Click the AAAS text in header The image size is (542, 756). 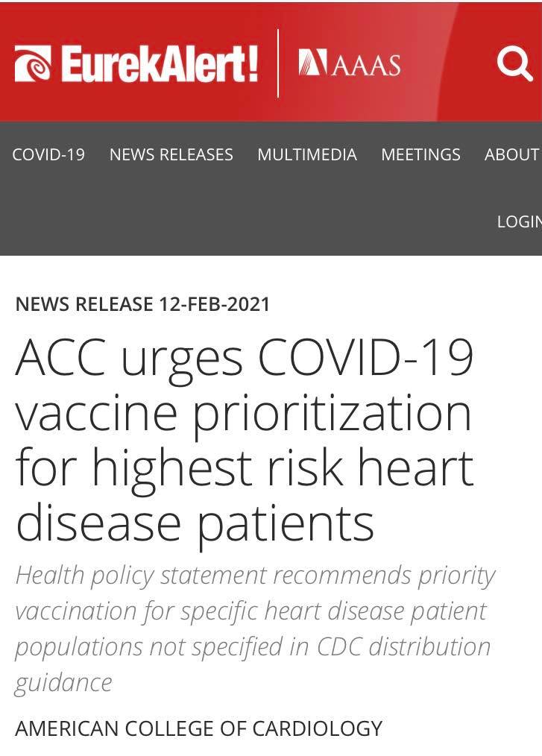click(x=365, y=65)
